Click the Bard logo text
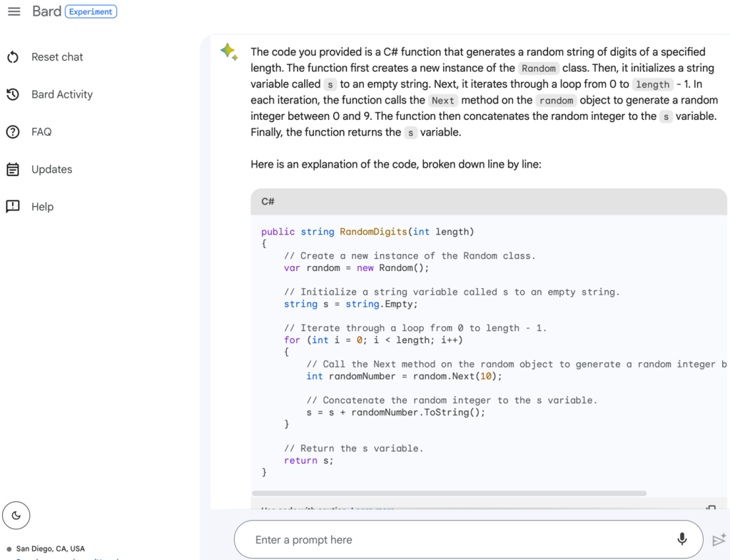The height and width of the screenshot is (560, 730). (x=46, y=12)
